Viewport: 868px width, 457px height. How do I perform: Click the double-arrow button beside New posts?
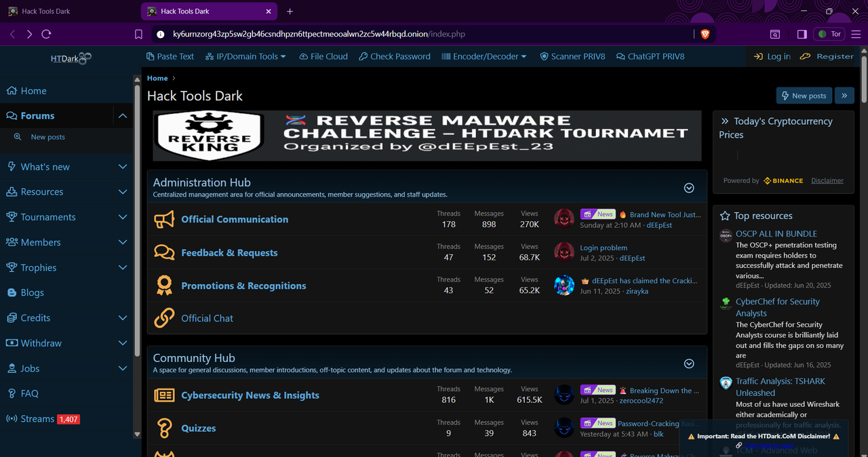844,96
